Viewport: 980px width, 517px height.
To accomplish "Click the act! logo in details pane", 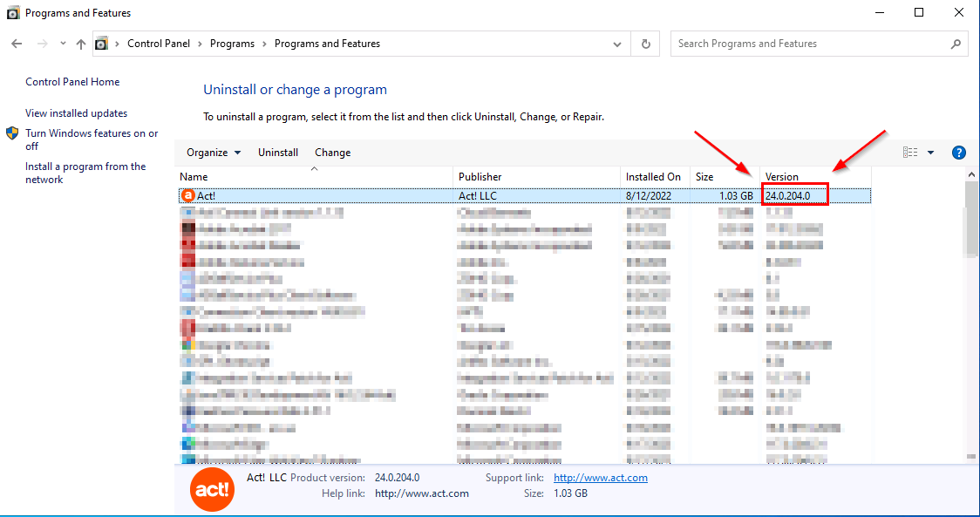I will (x=213, y=489).
